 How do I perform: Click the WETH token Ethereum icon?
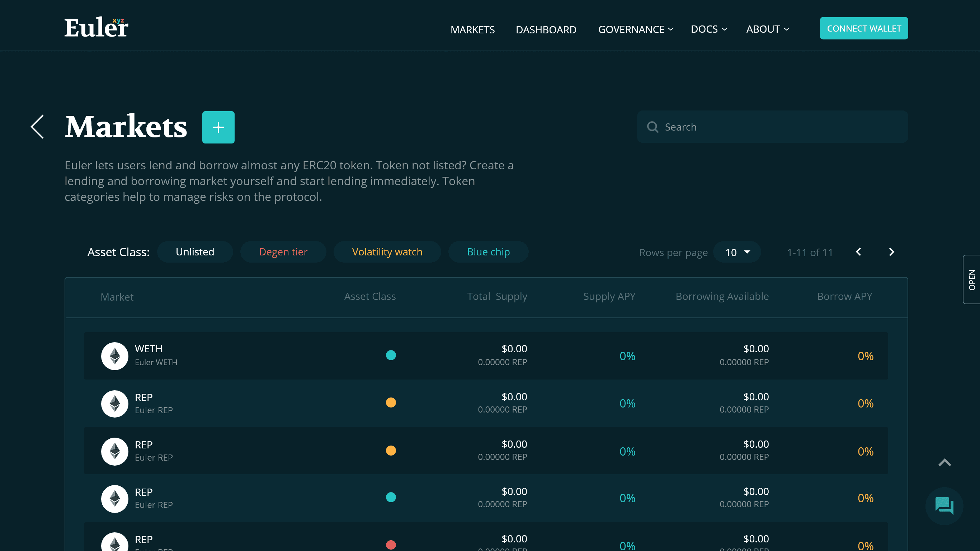coord(114,356)
